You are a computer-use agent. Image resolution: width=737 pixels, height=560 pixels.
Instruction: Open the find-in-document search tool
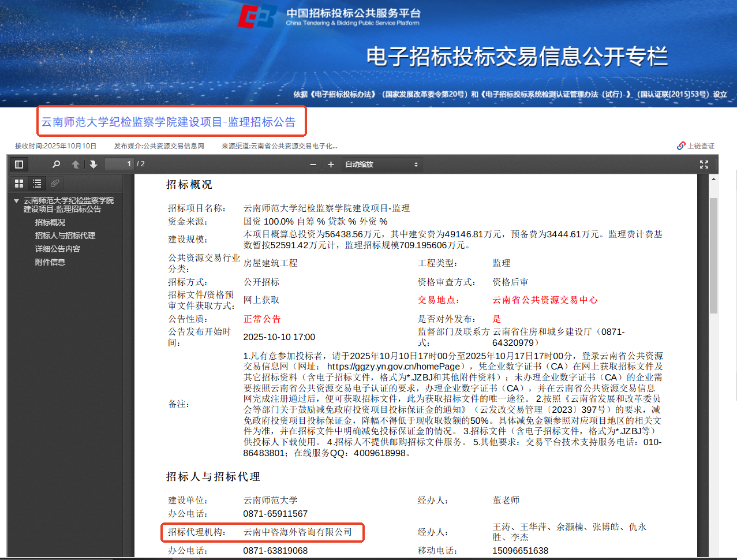[56, 165]
